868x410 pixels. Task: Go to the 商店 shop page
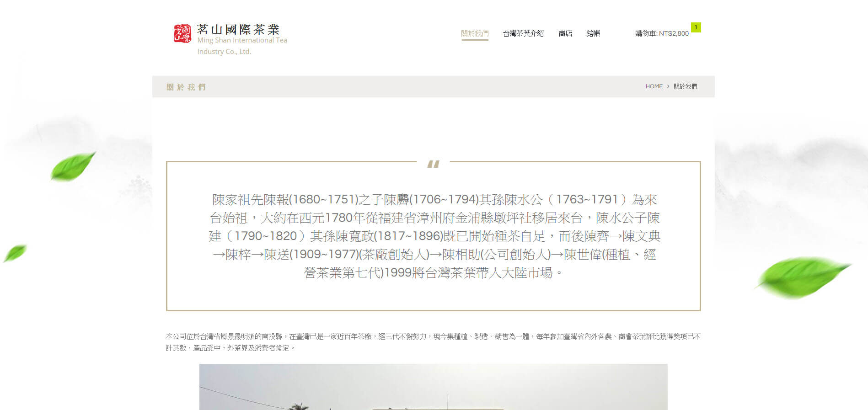point(565,33)
